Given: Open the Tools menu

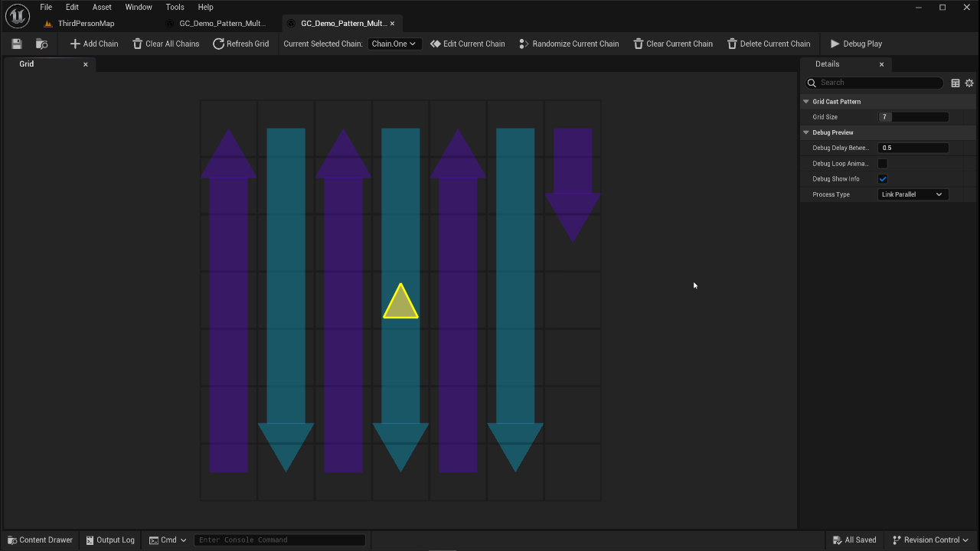Looking at the screenshot, I should 175,7.
